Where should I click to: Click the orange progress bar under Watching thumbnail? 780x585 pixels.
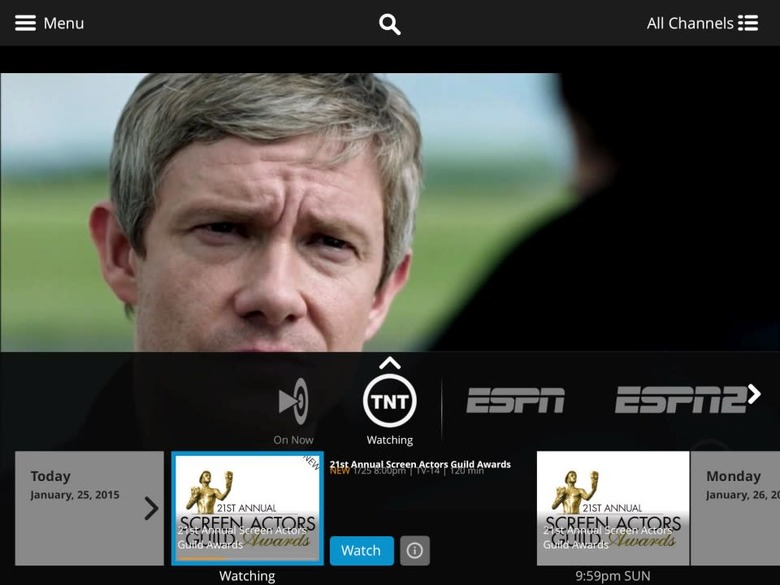point(202,559)
